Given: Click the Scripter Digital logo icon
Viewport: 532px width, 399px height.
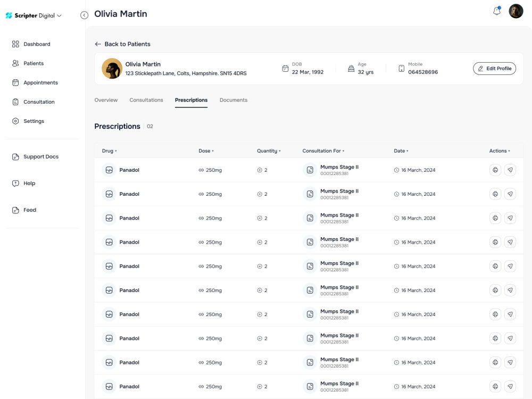Looking at the screenshot, I should pyautogui.click(x=9, y=15).
